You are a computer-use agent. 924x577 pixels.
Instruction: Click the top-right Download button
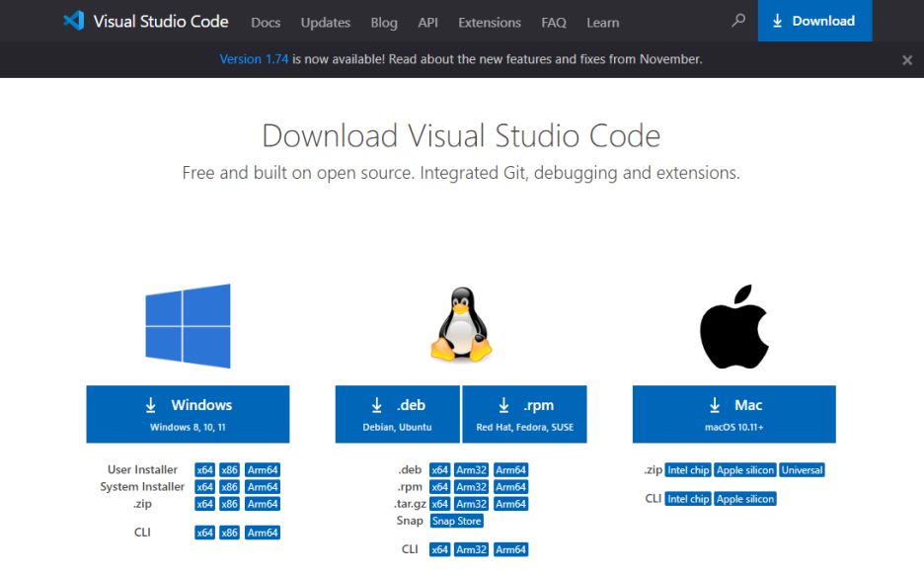click(814, 21)
